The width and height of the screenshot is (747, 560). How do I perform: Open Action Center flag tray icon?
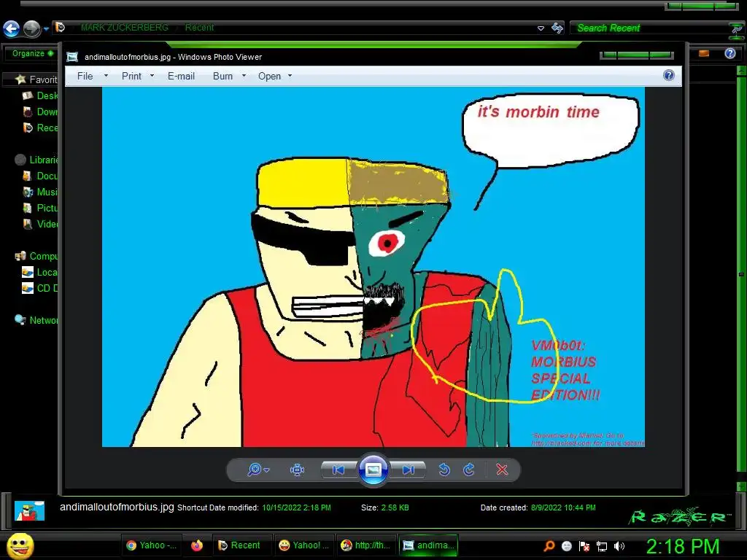tap(584, 546)
